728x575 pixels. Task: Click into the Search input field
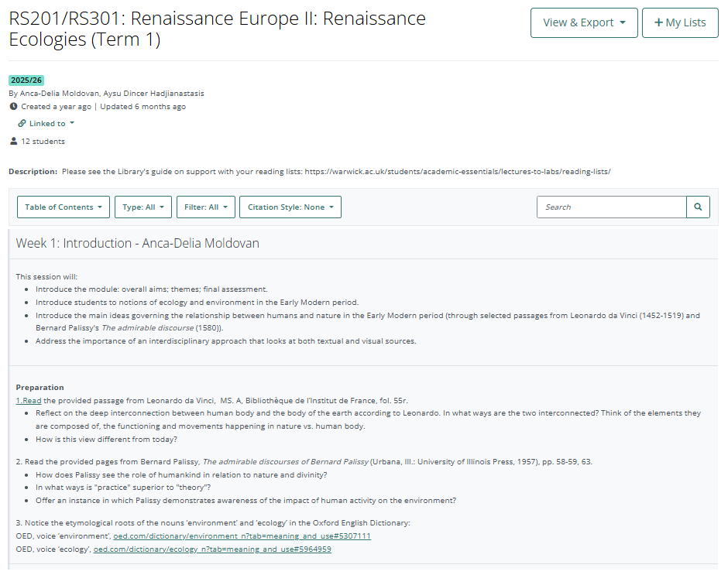click(612, 207)
